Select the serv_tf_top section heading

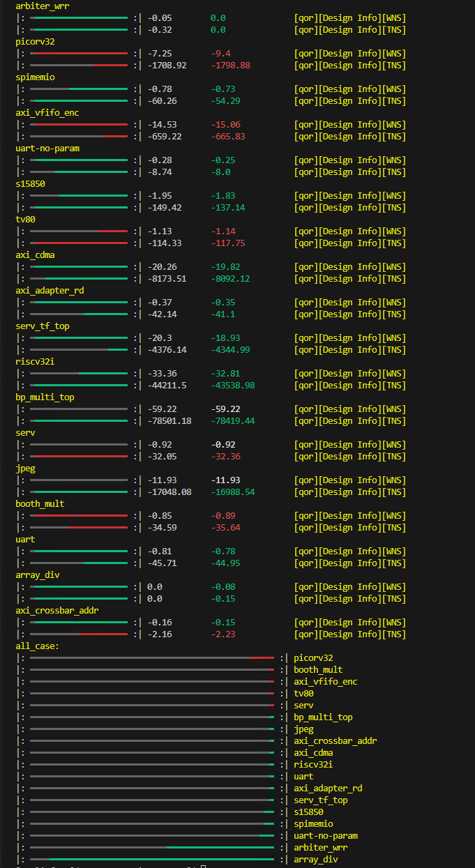(x=43, y=326)
